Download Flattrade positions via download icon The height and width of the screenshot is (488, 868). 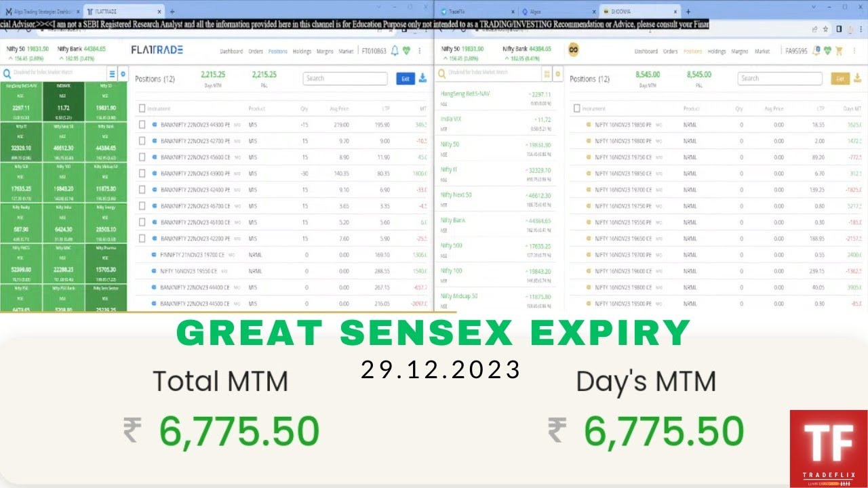click(423, 78)
